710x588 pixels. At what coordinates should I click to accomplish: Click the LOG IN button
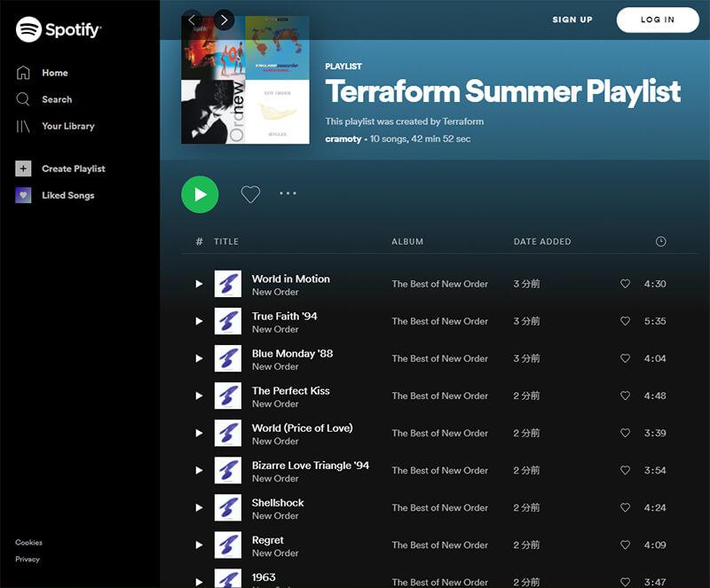(x=658, y=20)
